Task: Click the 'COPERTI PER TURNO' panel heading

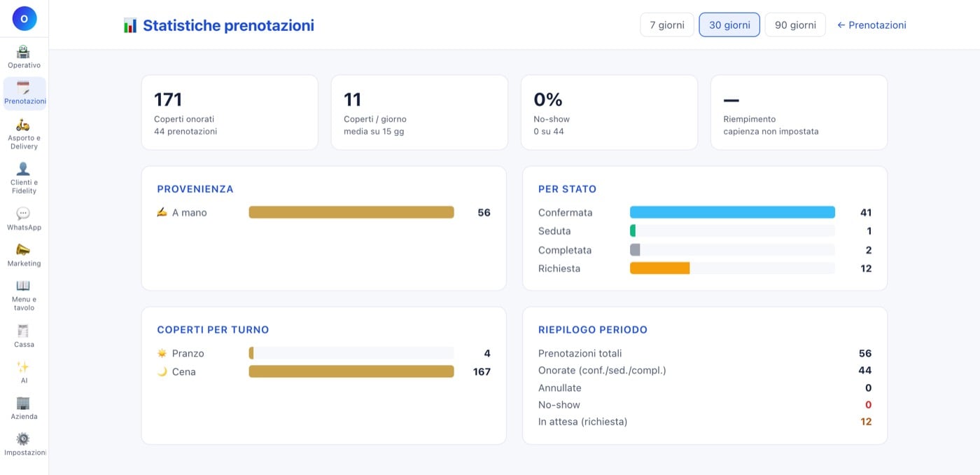Action: click(213, 330)
